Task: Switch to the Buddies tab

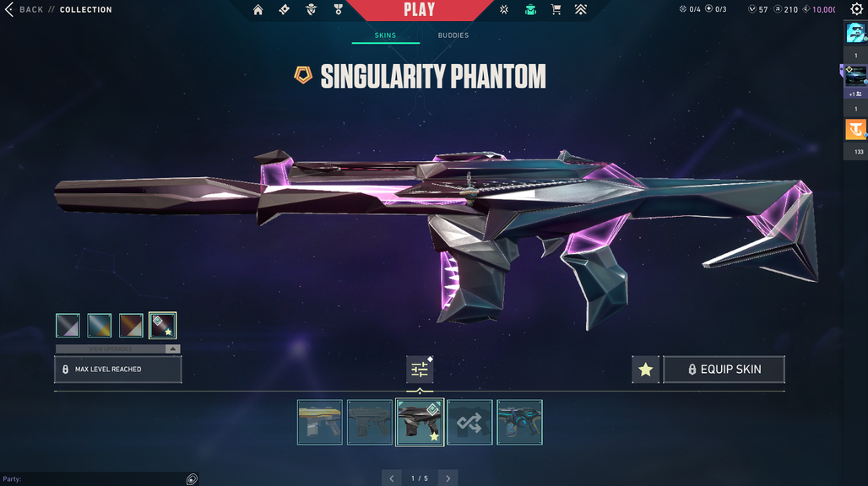Action: tap(453, 35)
